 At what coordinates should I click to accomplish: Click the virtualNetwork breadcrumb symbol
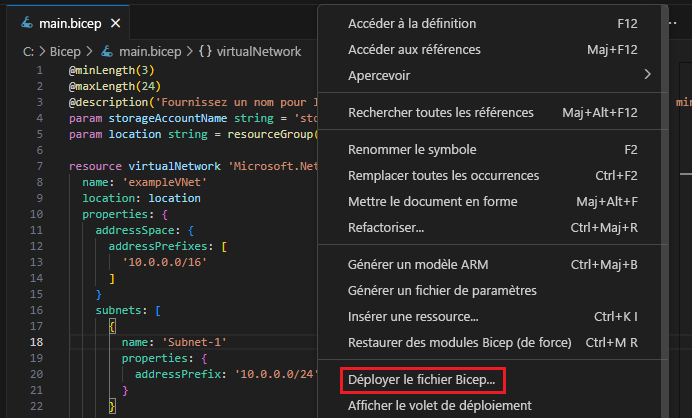tap(259, 52)
